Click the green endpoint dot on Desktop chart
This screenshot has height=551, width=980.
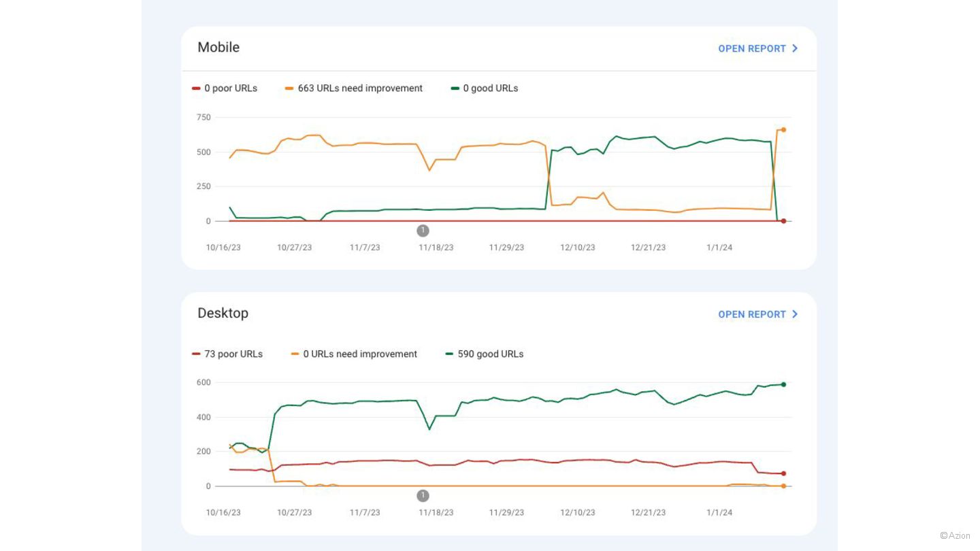(x=783, y=384)
